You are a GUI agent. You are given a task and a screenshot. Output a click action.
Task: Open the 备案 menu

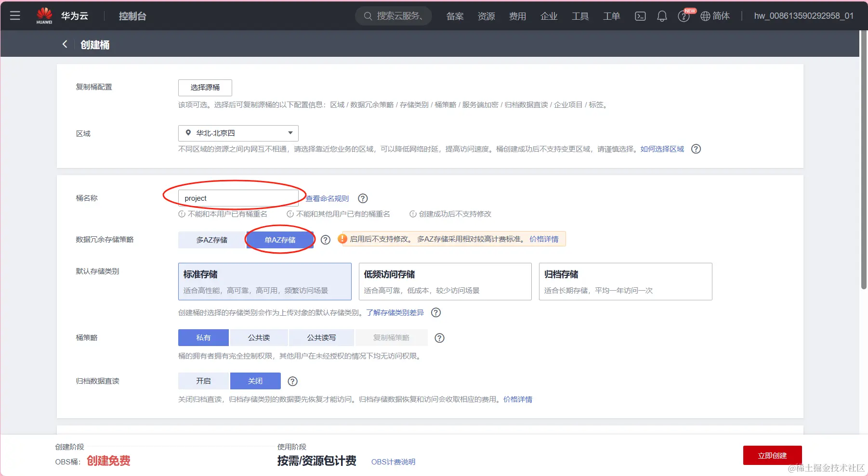pyautogui.click(x=455, y=16)
